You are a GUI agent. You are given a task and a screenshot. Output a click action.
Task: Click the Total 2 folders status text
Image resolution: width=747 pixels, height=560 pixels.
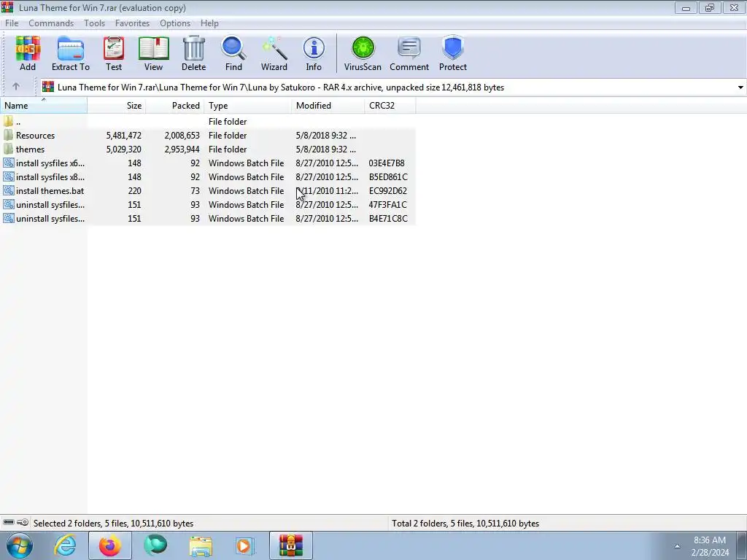click(465, 524)
